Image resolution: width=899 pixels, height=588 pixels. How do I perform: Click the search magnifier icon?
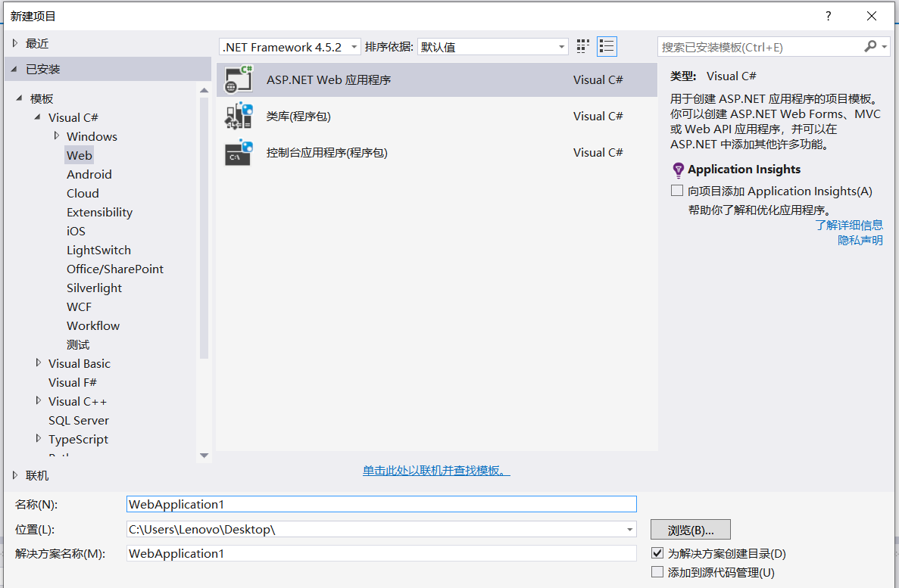point(870,47)
